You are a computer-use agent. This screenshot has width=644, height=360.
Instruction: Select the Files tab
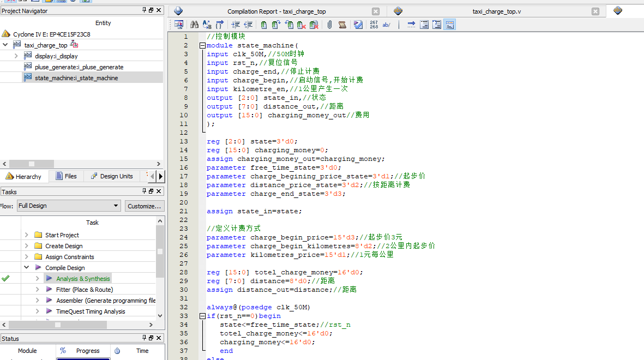tap(66, 176)
